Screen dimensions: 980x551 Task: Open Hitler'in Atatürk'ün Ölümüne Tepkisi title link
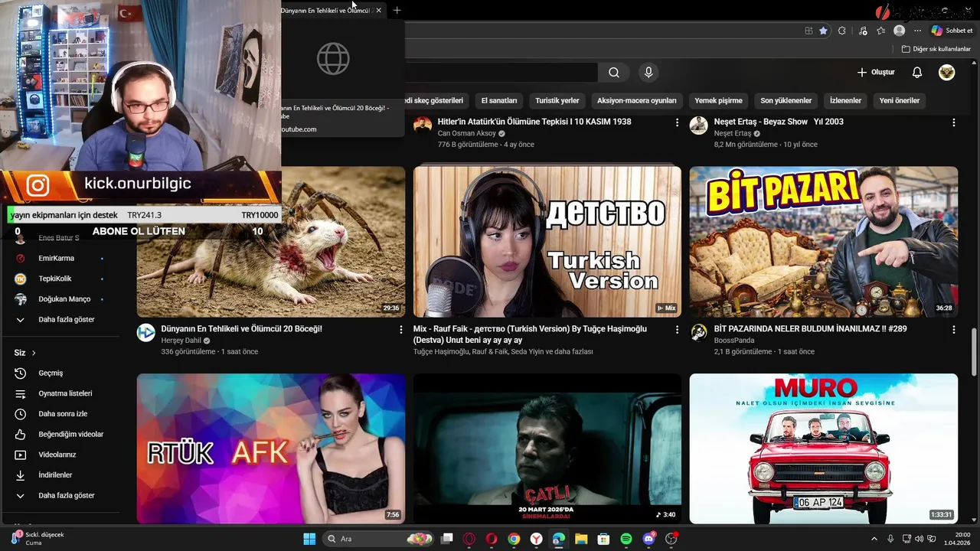534,122
